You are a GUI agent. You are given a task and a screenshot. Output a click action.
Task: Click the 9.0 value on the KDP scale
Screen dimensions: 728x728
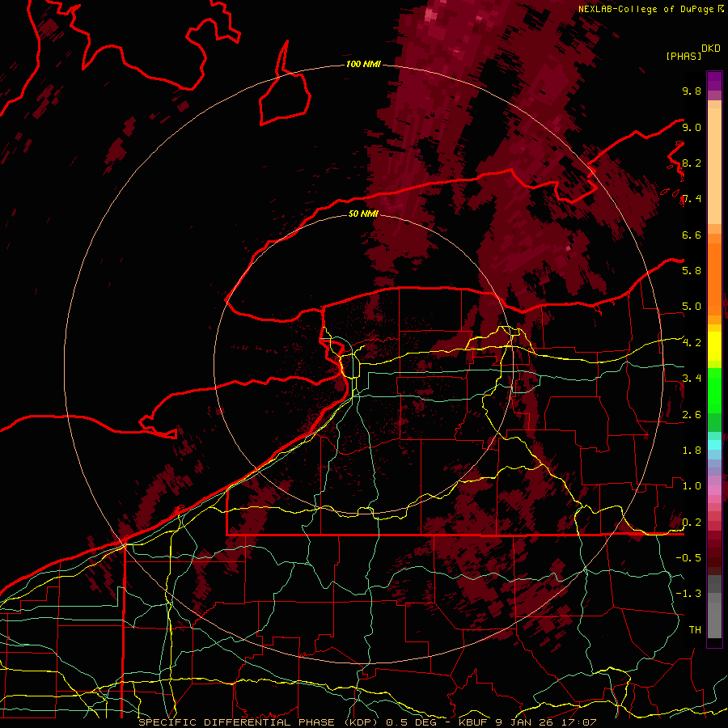(692, 127)
